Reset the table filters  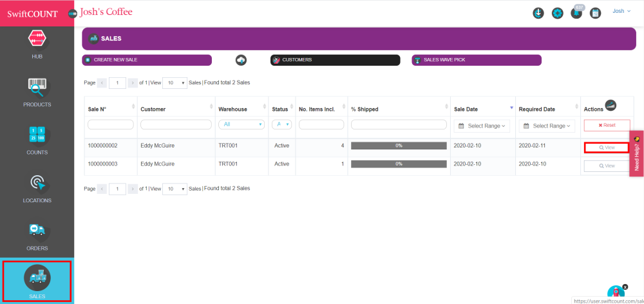tap(607, 126)
